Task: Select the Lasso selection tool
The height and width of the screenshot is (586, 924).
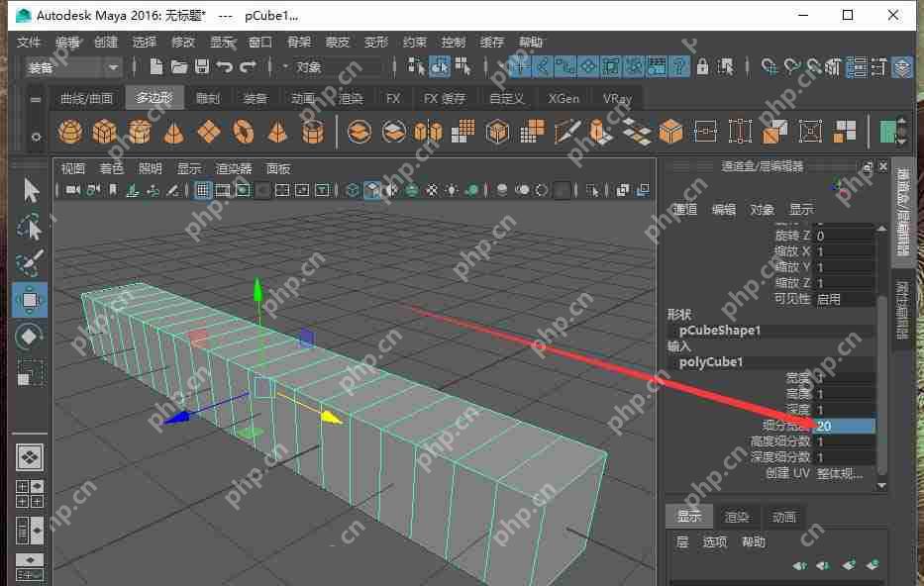Action: 30,228
